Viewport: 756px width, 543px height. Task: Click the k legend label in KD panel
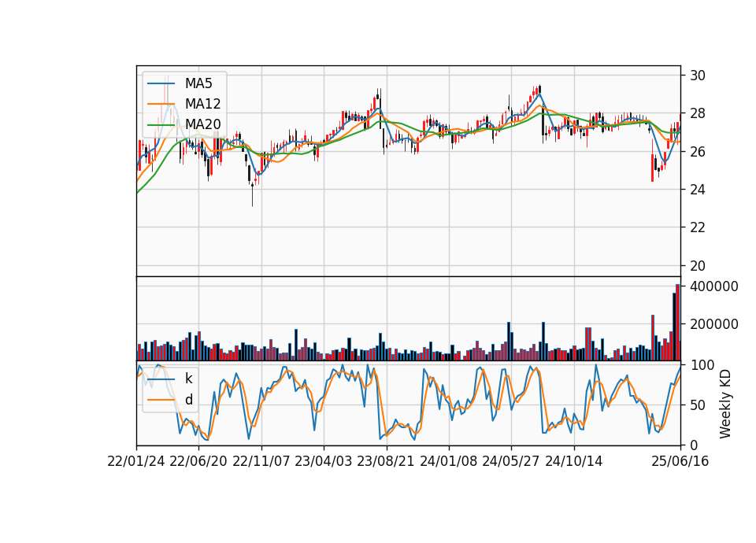188,379
